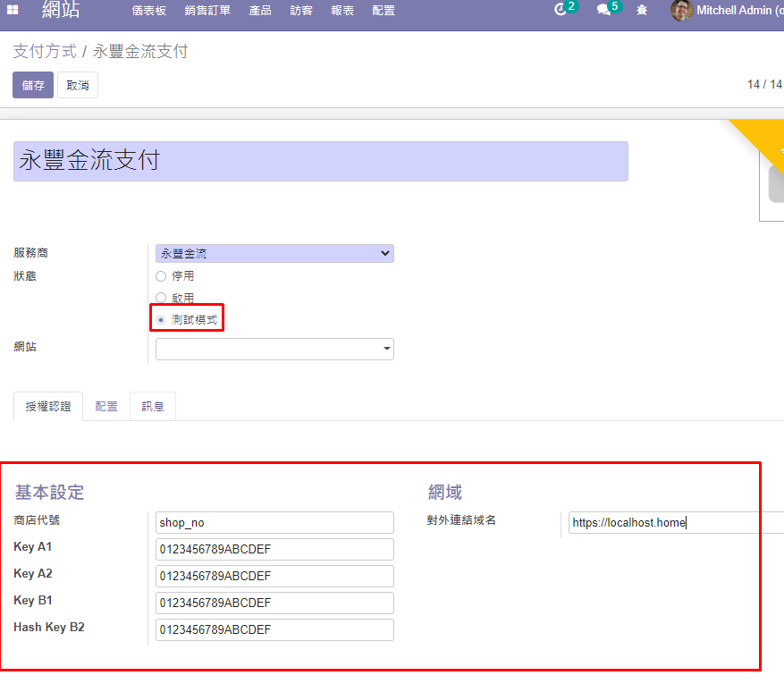784x692 pixels.
Task: Select the 停用 radio button
Action: coord(161,276)
